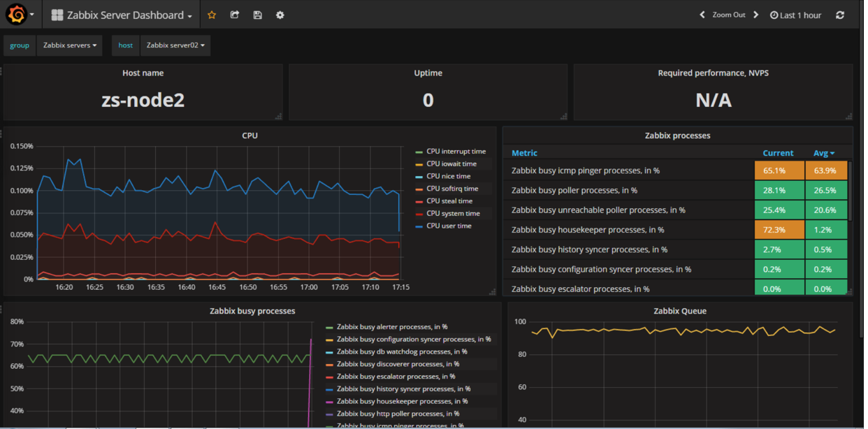Expand the Zabbix server02 host dropdown
Viewport: 868px width, 429px height.
175,45
